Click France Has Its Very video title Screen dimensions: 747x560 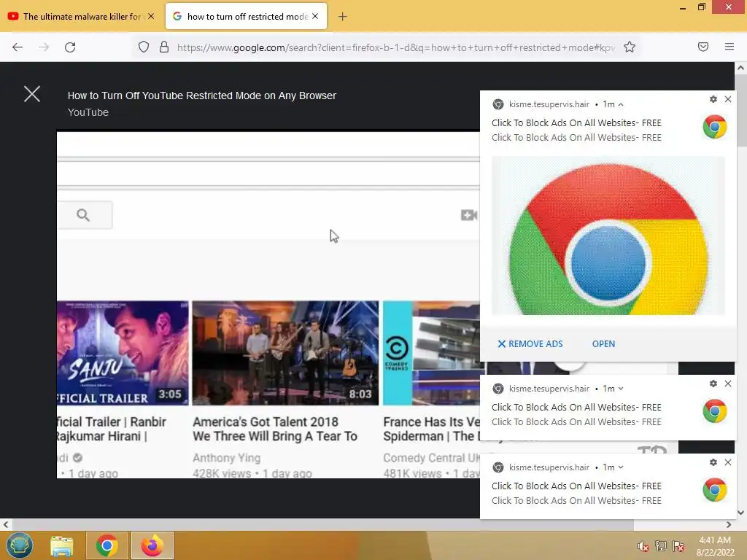(x=431, y=429)
